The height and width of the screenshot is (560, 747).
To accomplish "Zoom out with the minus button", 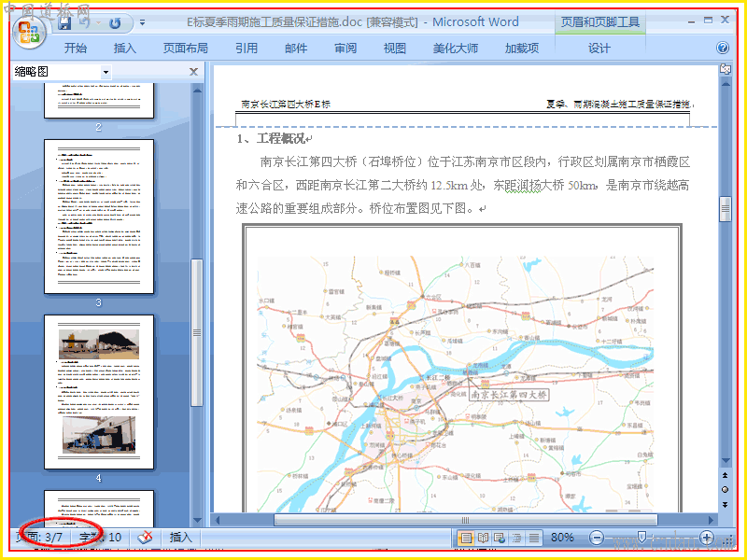I will pyautogui.click(x=596, y=539).
